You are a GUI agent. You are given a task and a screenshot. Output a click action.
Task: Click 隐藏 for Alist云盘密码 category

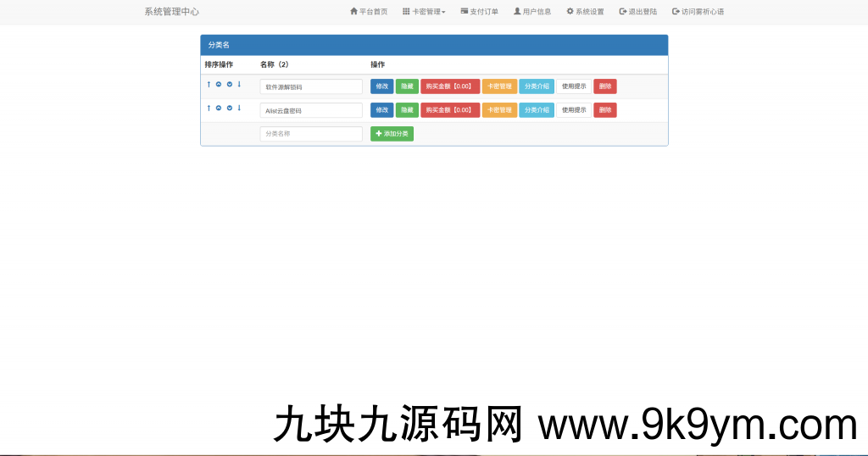[x=407, y=110]
